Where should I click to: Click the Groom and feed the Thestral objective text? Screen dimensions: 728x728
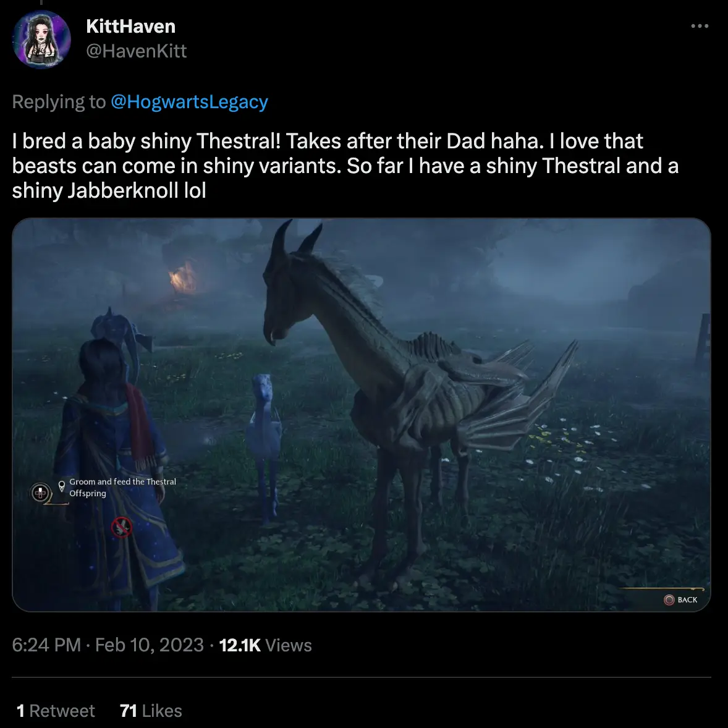click(x=122, y=487)
